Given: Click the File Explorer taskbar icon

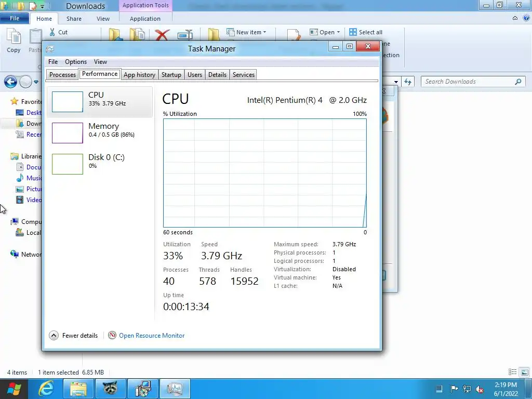Looking at the screenshot, I should tap(78, 389).
